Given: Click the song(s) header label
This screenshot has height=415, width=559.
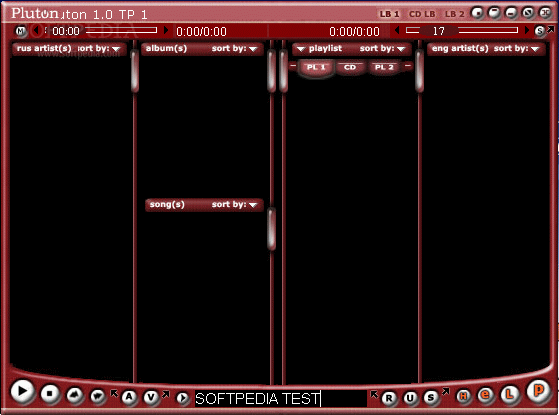Looking at the screenshot, I should [x=167, y=204].
